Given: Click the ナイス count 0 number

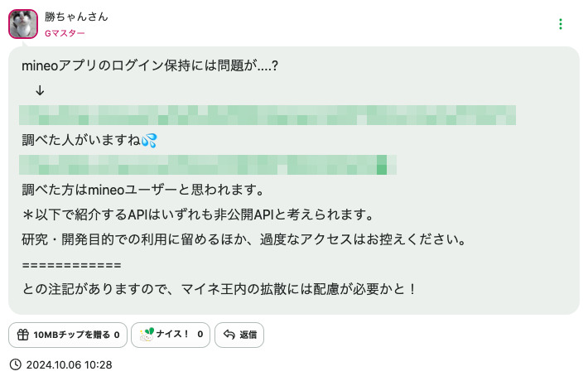Looking at the screenshot, I should (200, 335).
